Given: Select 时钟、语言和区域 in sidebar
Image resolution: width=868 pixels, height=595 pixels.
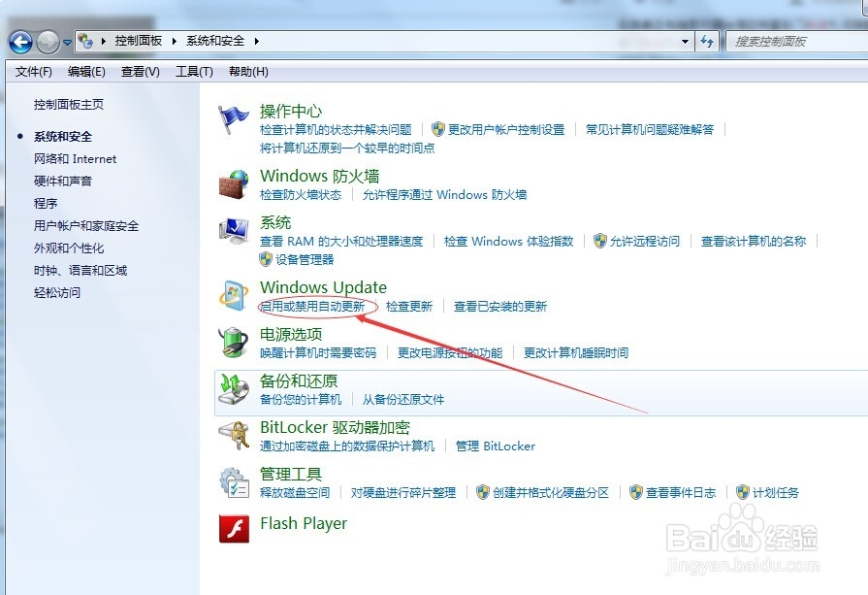Looking at the screenshot, I should coord(80,271).
